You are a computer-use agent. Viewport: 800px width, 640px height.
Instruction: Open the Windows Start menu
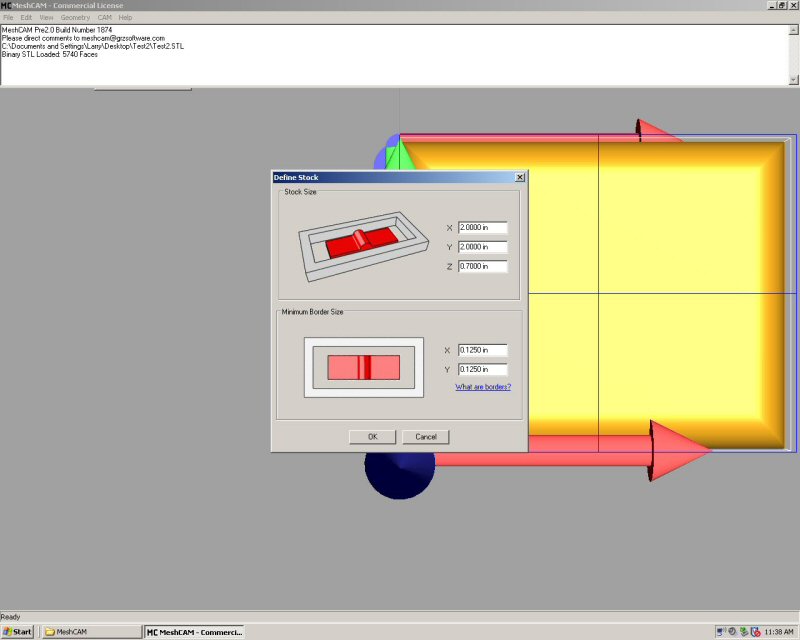pos(18,632)
